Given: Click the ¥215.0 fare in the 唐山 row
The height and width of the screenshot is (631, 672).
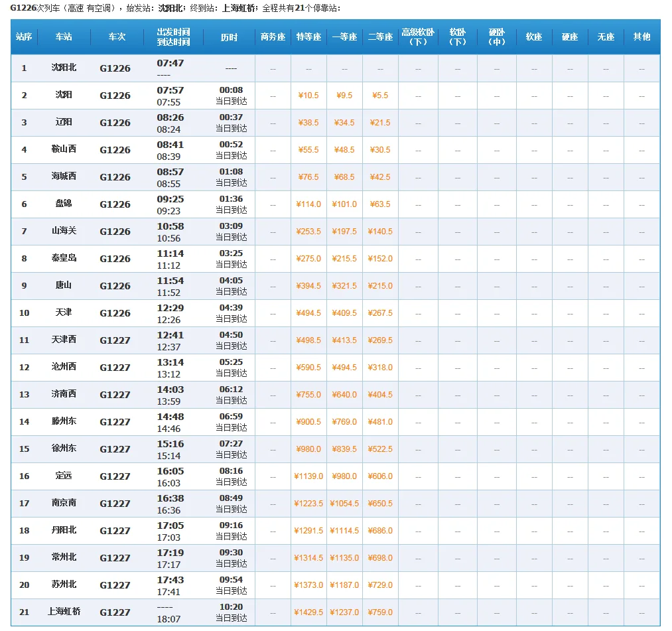Looking at the screenshot, I should [x=380, y=286].
